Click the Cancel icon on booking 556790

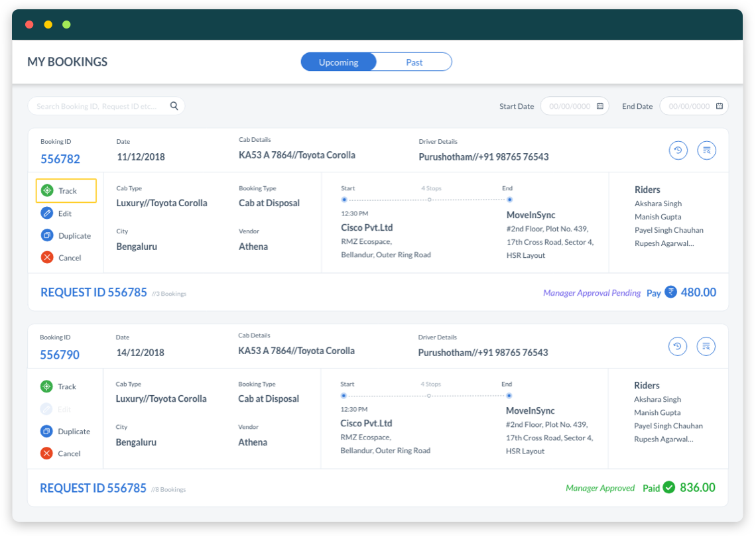tap(46, 453)
